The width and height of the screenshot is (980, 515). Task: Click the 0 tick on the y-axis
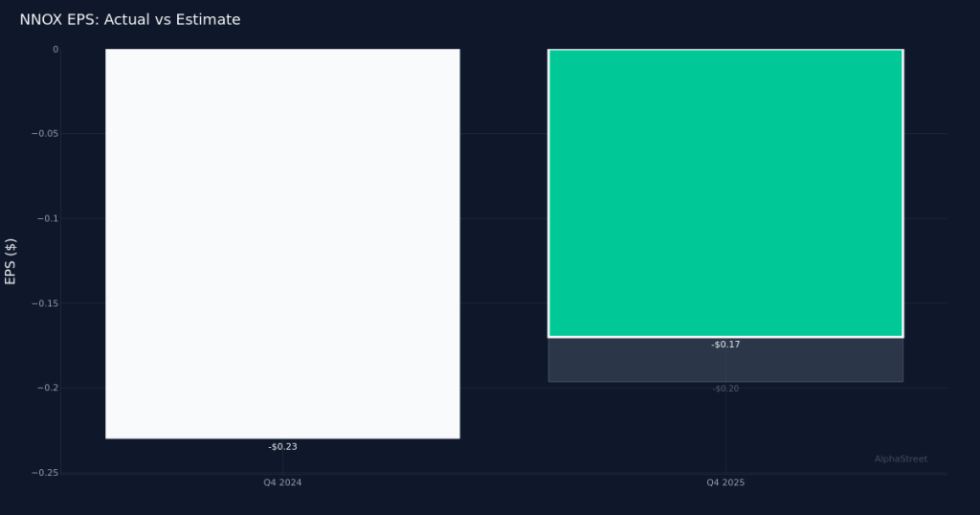pyautogui.click(x=56, y=50)
